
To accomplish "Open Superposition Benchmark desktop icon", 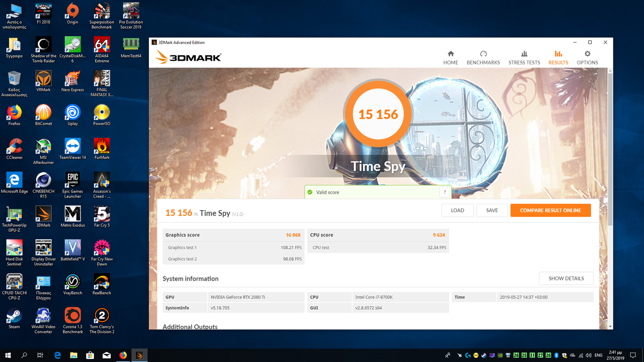I will click(102, 16).
